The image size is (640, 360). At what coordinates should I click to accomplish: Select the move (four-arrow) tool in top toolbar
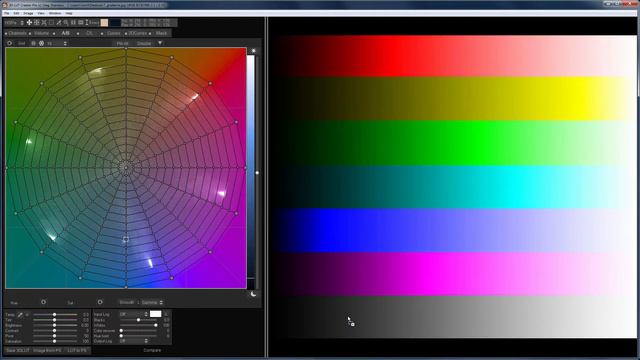29,22
